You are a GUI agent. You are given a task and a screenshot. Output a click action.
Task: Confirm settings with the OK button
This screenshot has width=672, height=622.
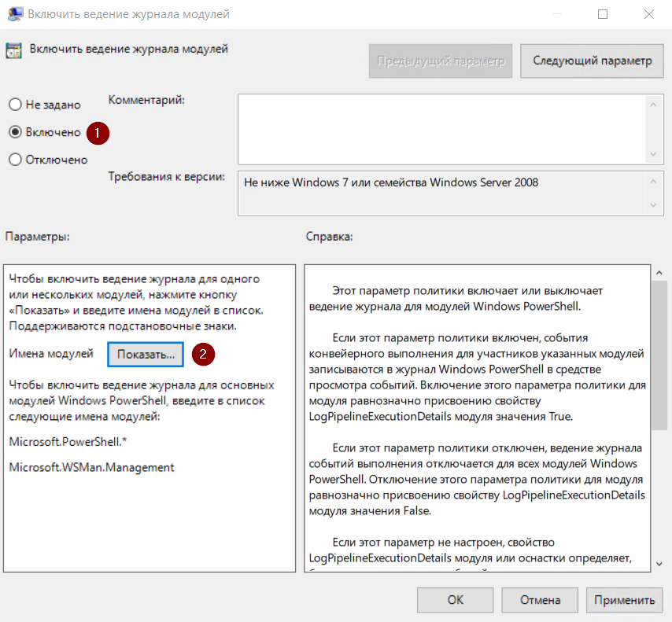pyautogui.click(x=456, y=600)
